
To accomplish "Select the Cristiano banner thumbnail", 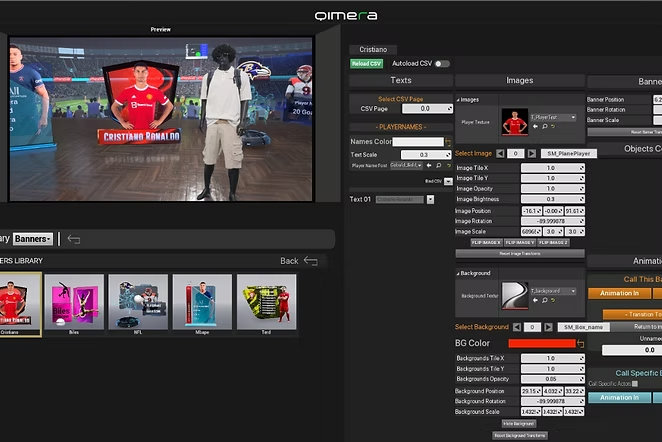I will click(20, 304).
